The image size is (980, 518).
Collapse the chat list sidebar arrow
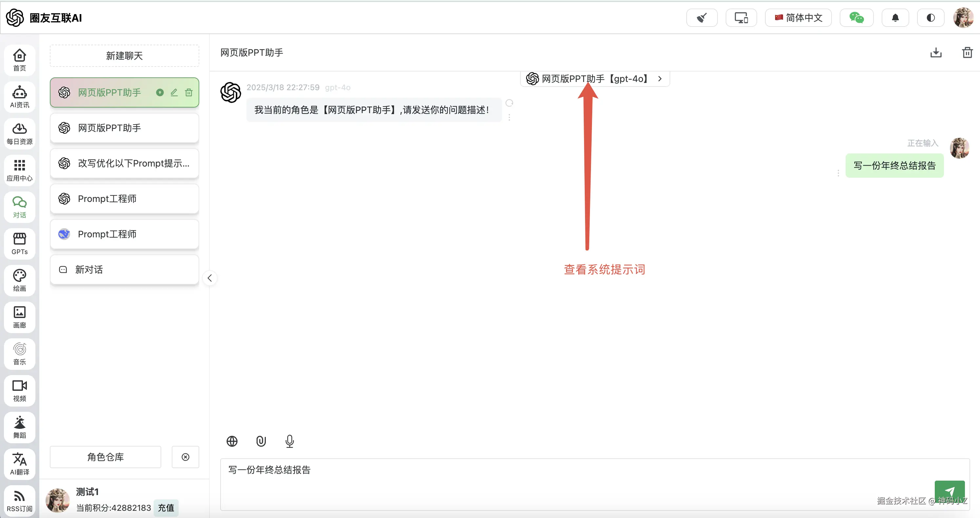[x=210, y=278]
